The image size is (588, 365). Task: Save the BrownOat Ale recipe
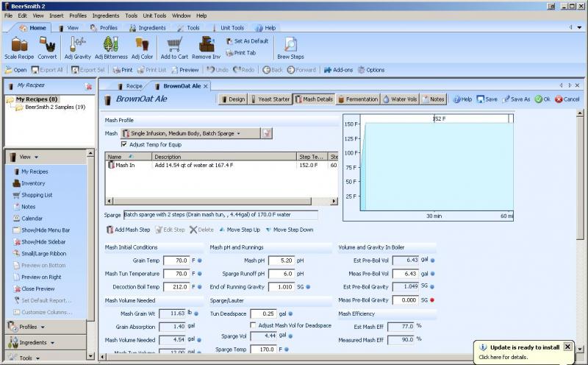click(487, 99)
